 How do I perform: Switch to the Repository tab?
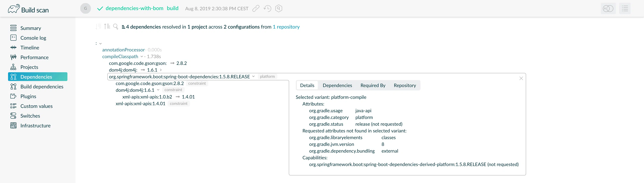pos(405,85)
